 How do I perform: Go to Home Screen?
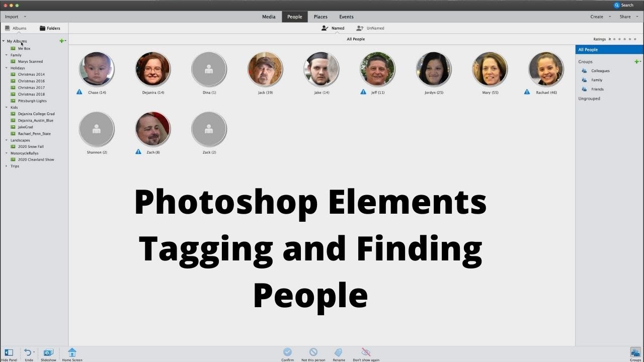(x=72, y=352)
